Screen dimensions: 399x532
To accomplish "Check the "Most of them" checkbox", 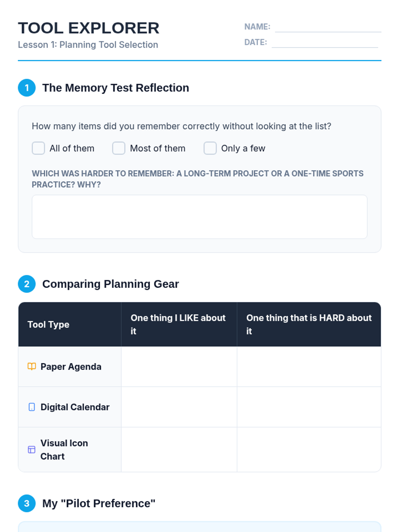I will pyautogui.click(x=119, y=148).
